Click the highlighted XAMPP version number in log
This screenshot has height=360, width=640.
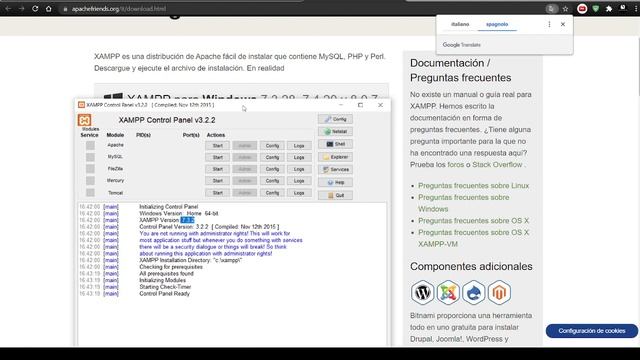point(187,220)
